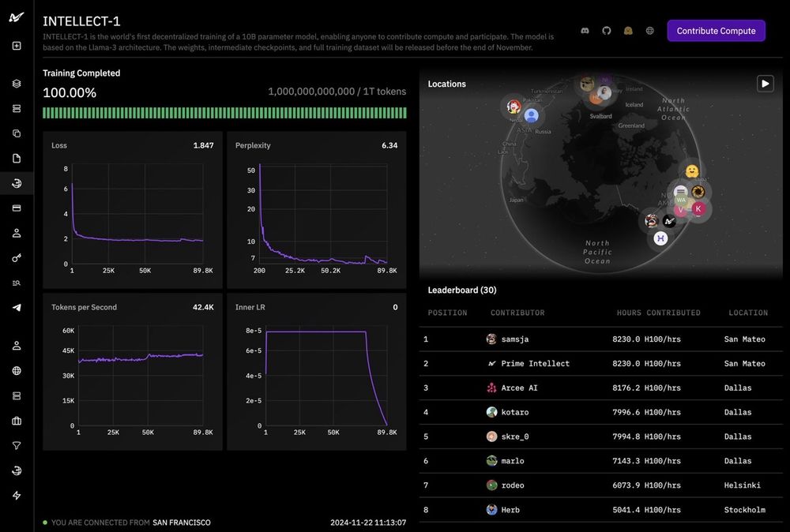Select the highlighted swirl-globe sidebar icon

[17, 183]
